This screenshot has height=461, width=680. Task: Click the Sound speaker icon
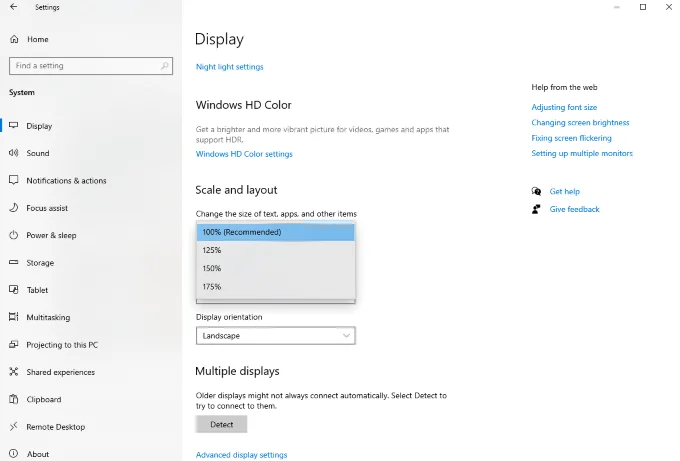tap(14, 153)
